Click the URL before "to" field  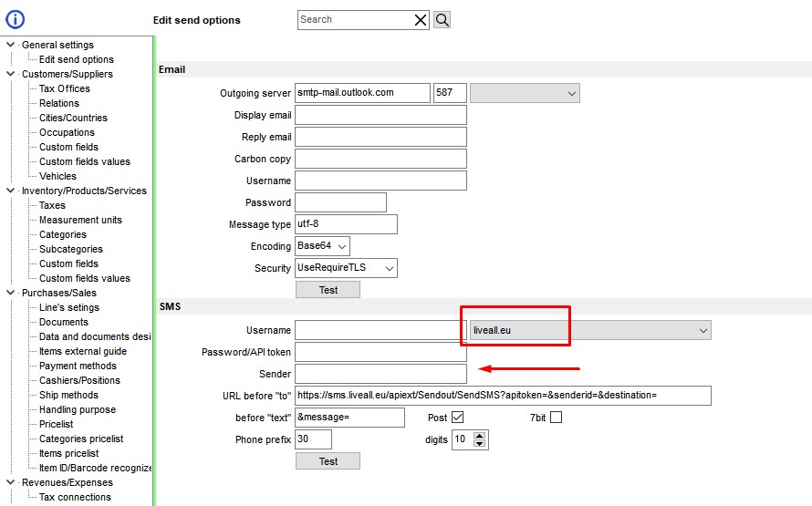(503, 396)
